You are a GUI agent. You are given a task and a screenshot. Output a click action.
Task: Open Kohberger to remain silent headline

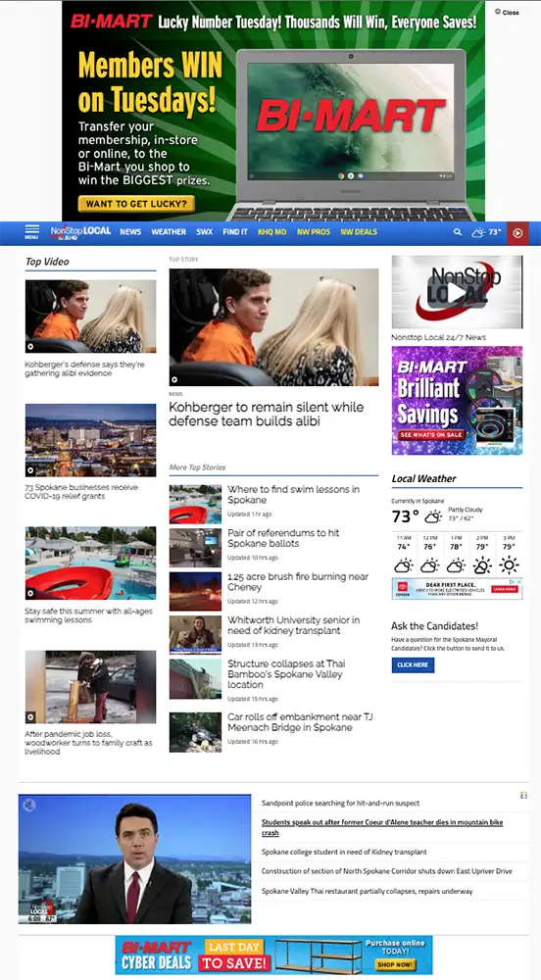click(267, 415)
